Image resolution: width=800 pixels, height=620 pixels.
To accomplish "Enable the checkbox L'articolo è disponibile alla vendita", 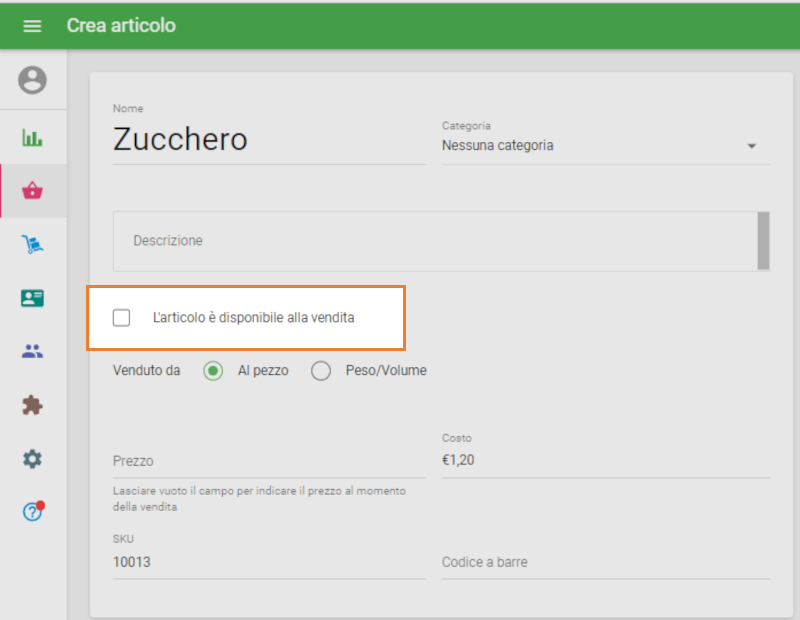I will tap(121, 317).
